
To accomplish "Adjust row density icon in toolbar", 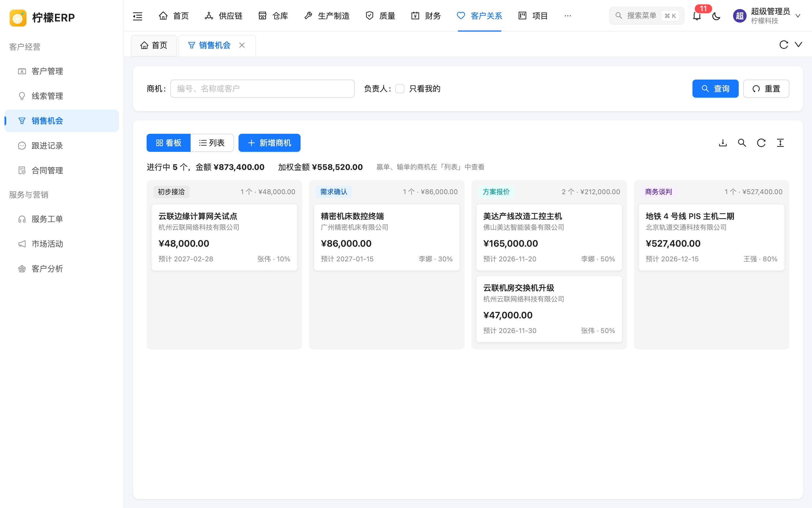I will point(780,143).
